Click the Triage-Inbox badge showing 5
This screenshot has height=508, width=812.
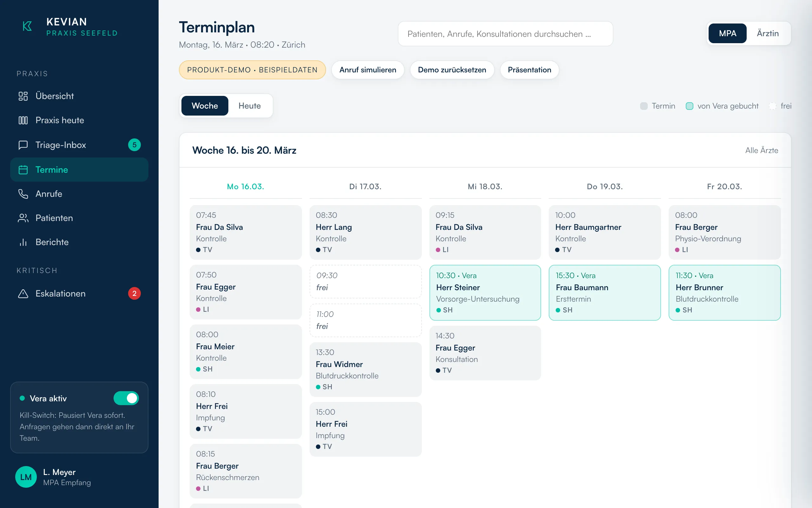pyautogui.click(x=134, y=145)
